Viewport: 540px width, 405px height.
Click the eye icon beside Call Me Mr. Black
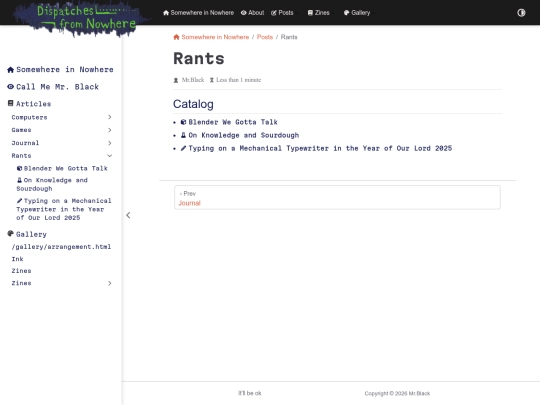pos(10,87)
